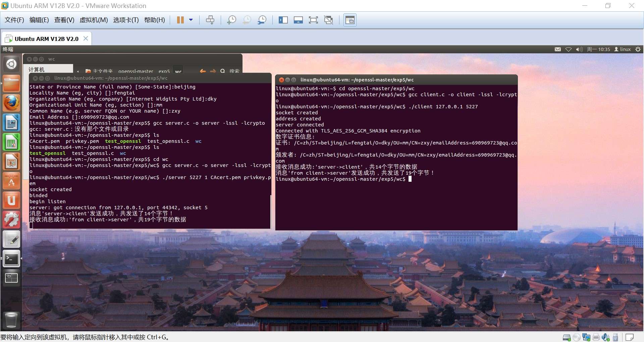Open the snapshot manager icon
This screenshot has width=644, height=342.
(262, 20)
